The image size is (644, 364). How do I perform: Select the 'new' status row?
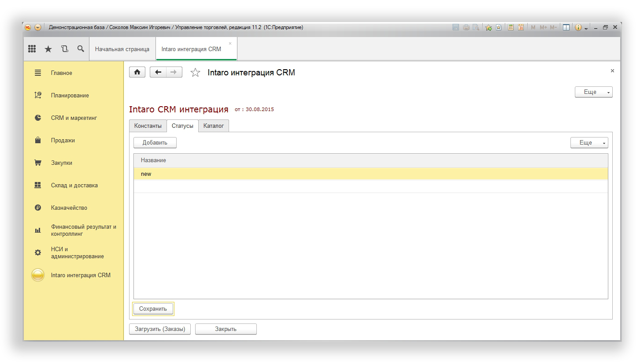[x=371, y=174]
